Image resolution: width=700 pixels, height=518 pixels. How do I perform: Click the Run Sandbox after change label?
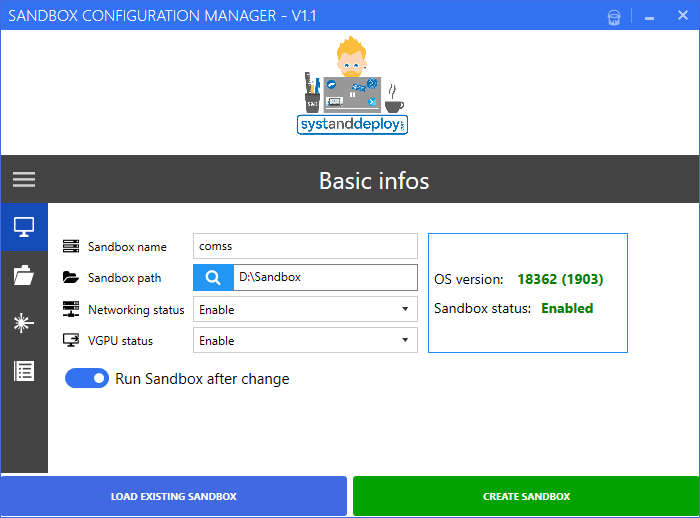202,379
